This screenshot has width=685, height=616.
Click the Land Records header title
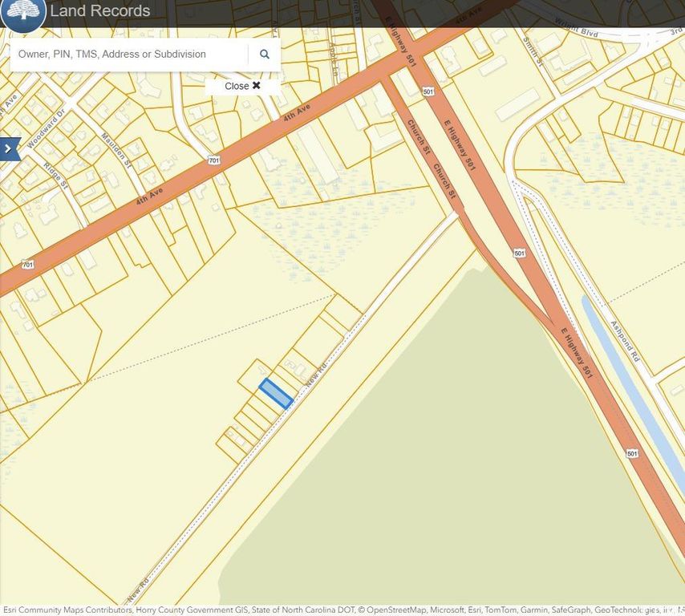click(x=99, y=11)
